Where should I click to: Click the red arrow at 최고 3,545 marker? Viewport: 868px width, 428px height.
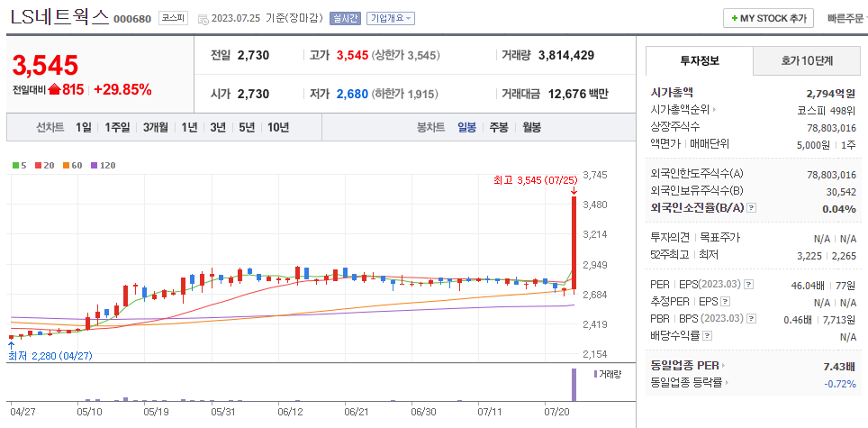(574, 191)
